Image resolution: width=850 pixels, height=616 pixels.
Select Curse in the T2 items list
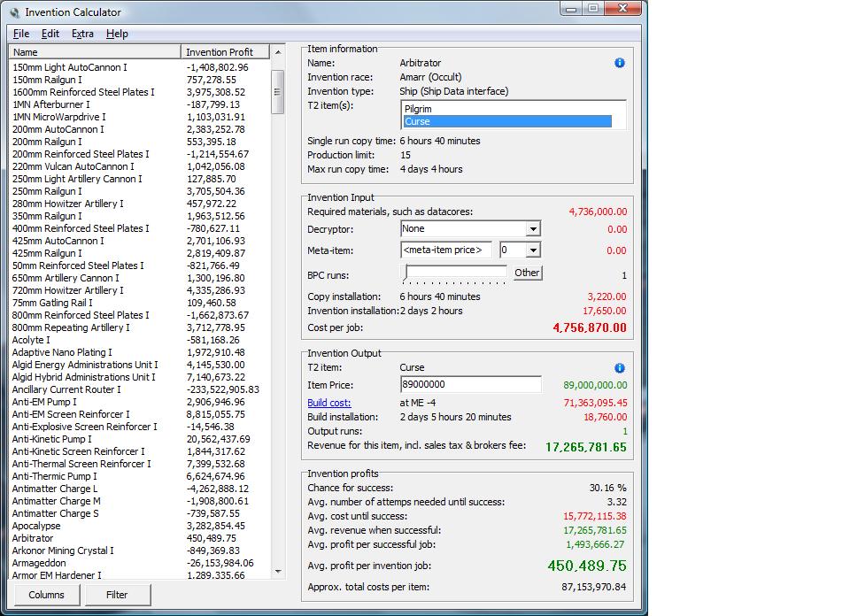[x=507, y=121]
